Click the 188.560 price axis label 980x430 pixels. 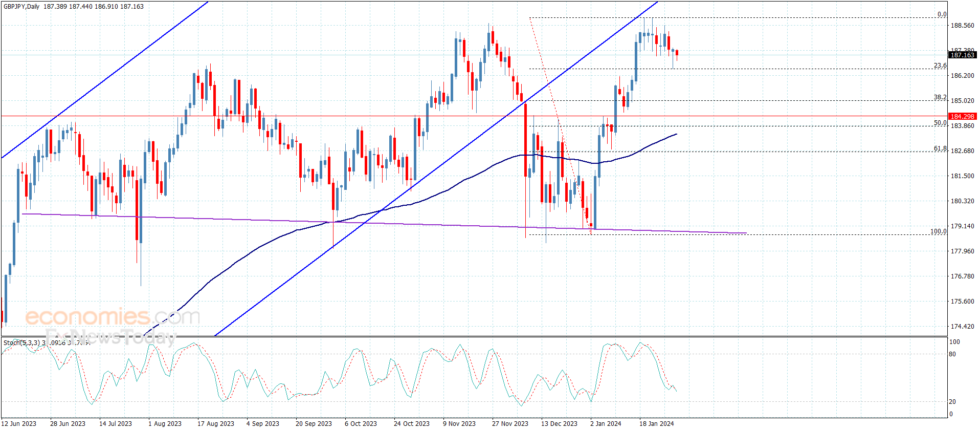962,26
